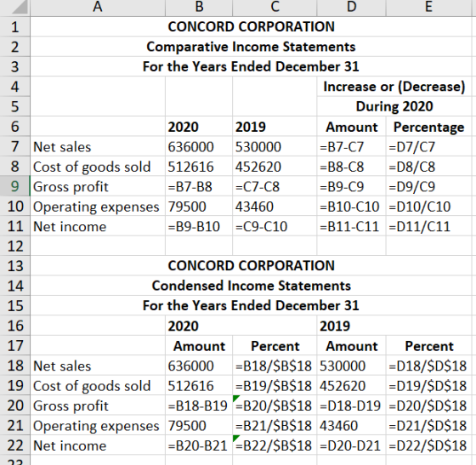The height and width of the screenshot is (465, 476).
Task: Select the formula cell =B7-C7
Action: 352,146
